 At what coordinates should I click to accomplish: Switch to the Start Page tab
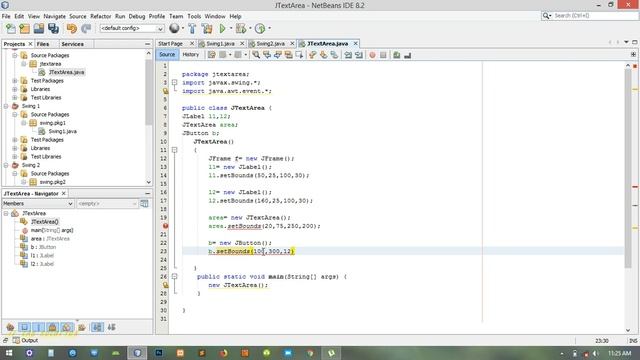tap(170, 44)
